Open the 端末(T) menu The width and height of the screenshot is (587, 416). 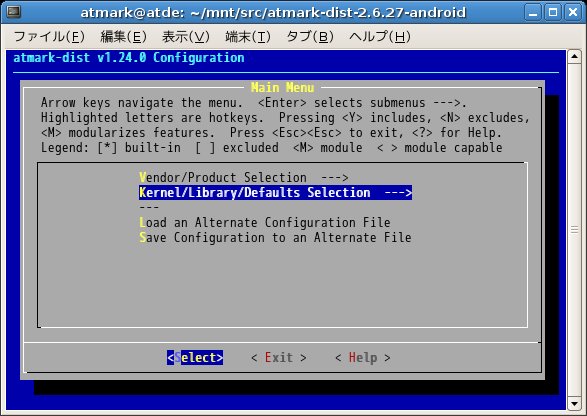tap(247, 36)
